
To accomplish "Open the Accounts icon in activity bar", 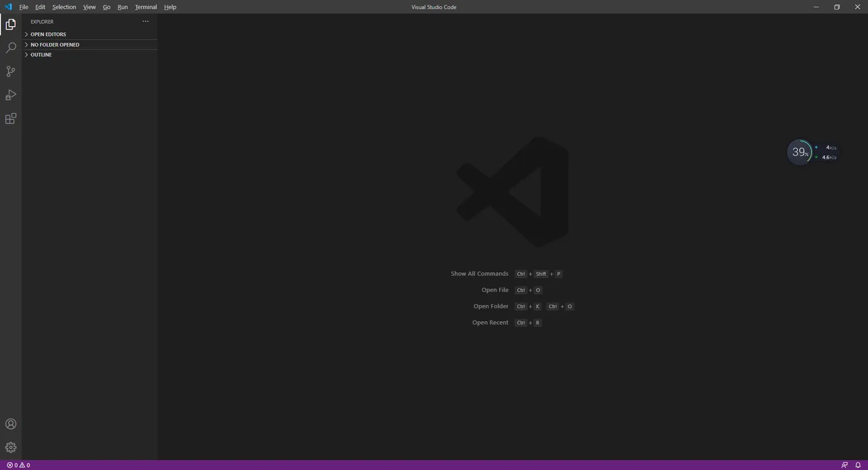I will point(11,424).
